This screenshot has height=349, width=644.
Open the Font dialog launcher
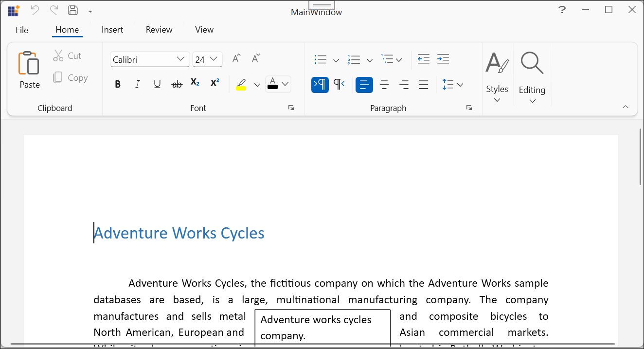click(291, 108)
